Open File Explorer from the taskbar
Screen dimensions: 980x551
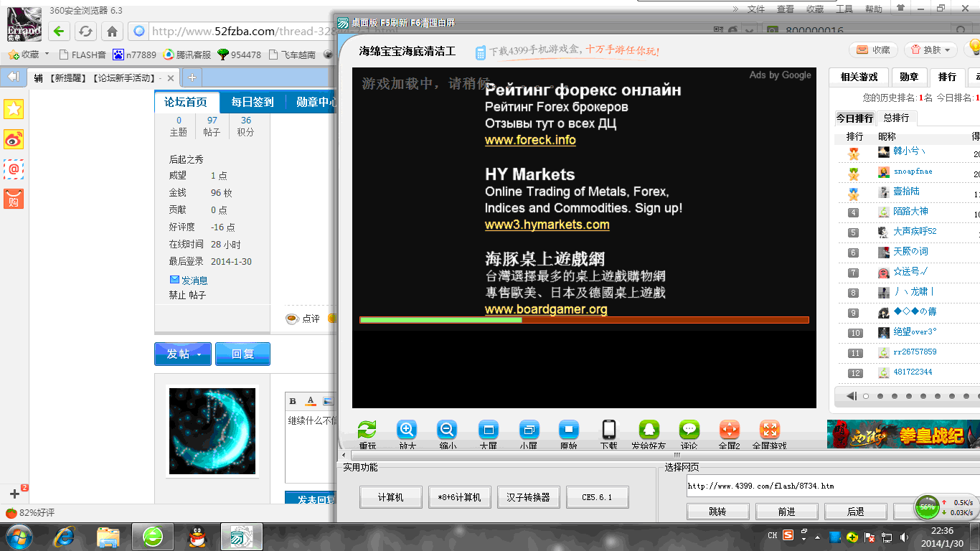click(x=108, y=536)
